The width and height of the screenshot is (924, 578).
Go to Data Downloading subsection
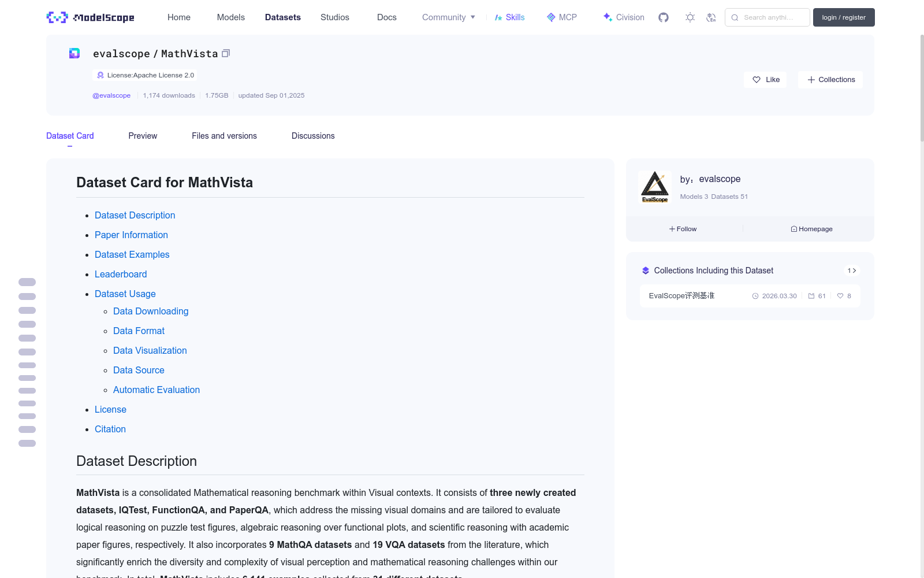(x=151, y=311)
